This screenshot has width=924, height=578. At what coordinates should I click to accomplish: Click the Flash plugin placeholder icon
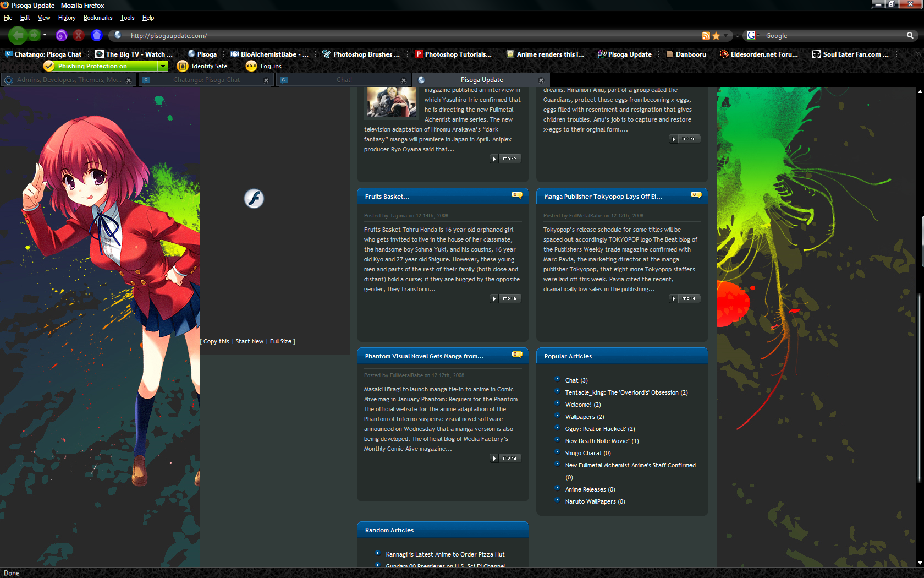pyautogui.click(x=254, y=198)
